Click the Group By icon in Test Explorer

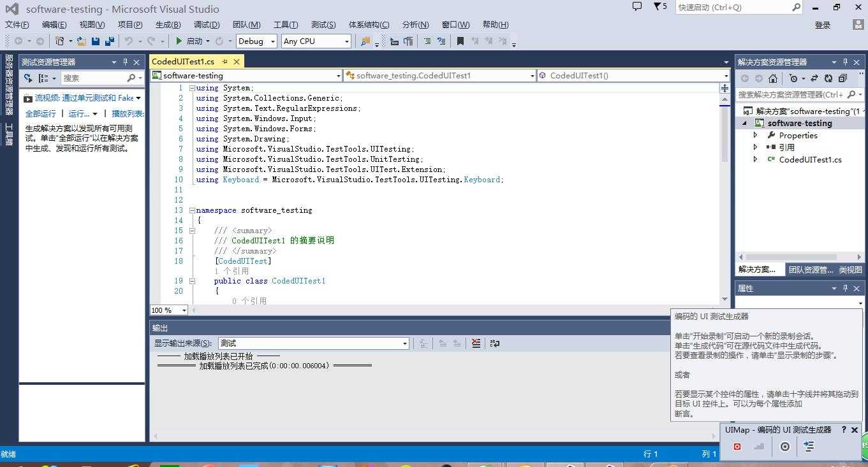click(x=43, y=78)
